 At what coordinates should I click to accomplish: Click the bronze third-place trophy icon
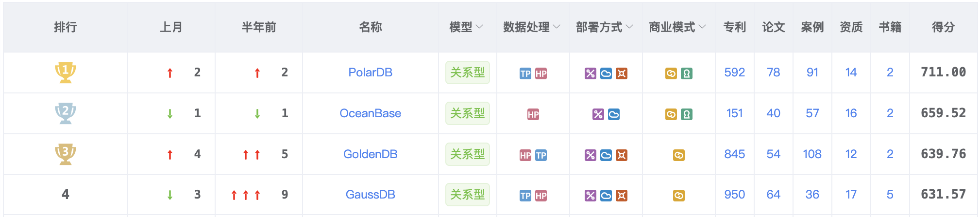click(65, 154)
